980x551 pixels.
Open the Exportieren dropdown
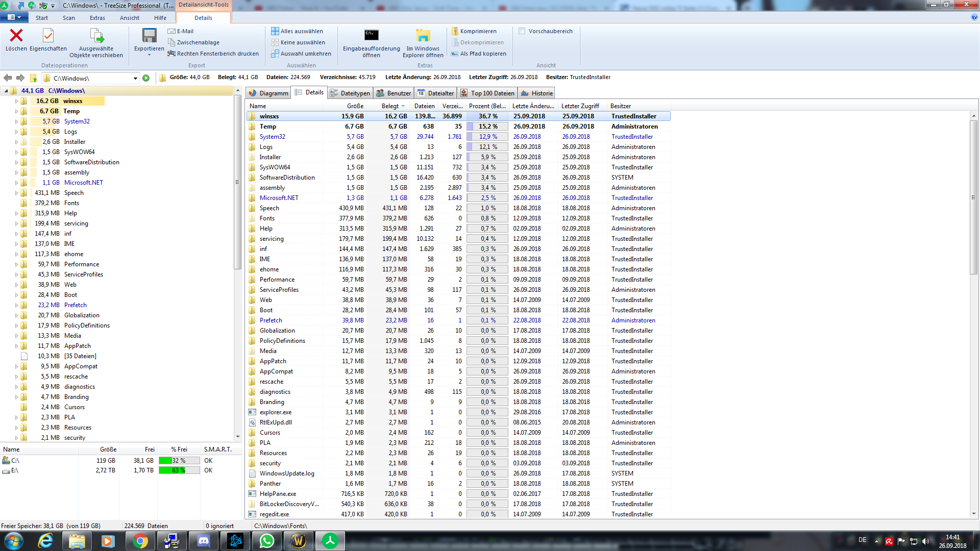pos(149,55)
